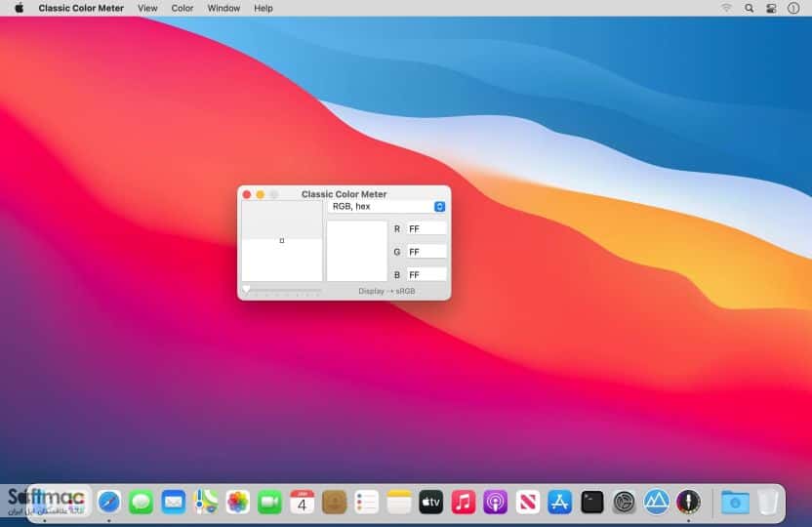Click the blue mountain-peaks Dock icon

[656, 502]
